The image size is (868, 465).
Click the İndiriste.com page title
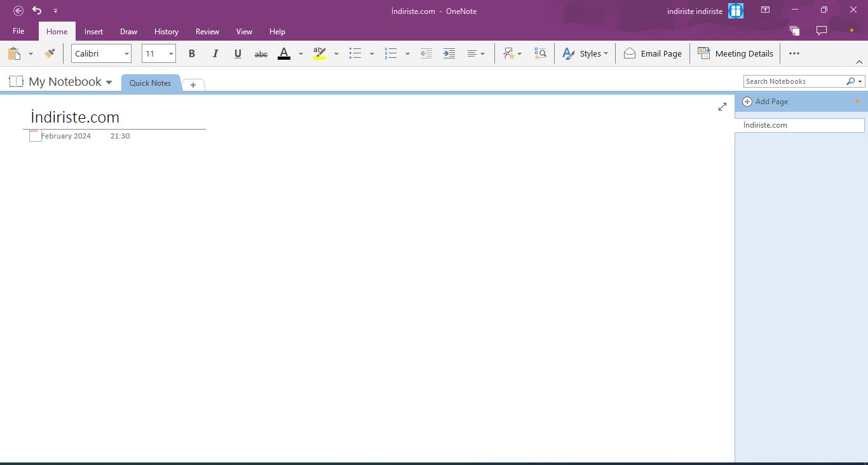click(75, 117)
